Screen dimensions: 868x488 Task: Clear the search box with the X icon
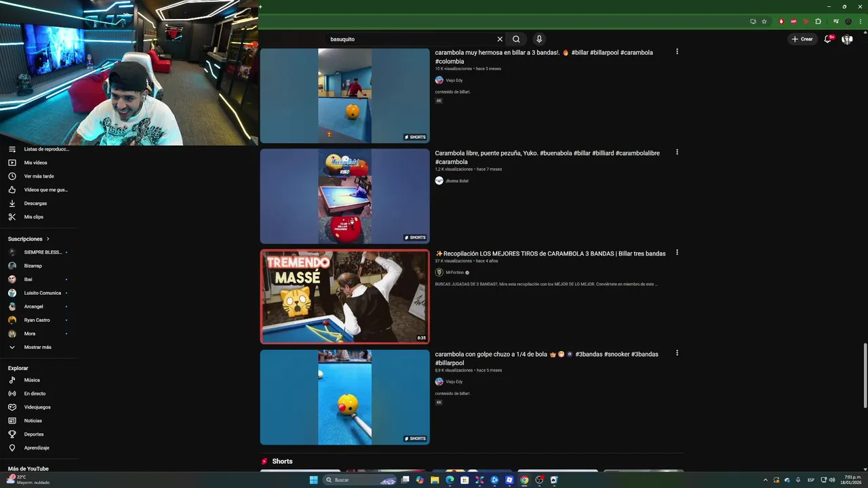(500, 39)
